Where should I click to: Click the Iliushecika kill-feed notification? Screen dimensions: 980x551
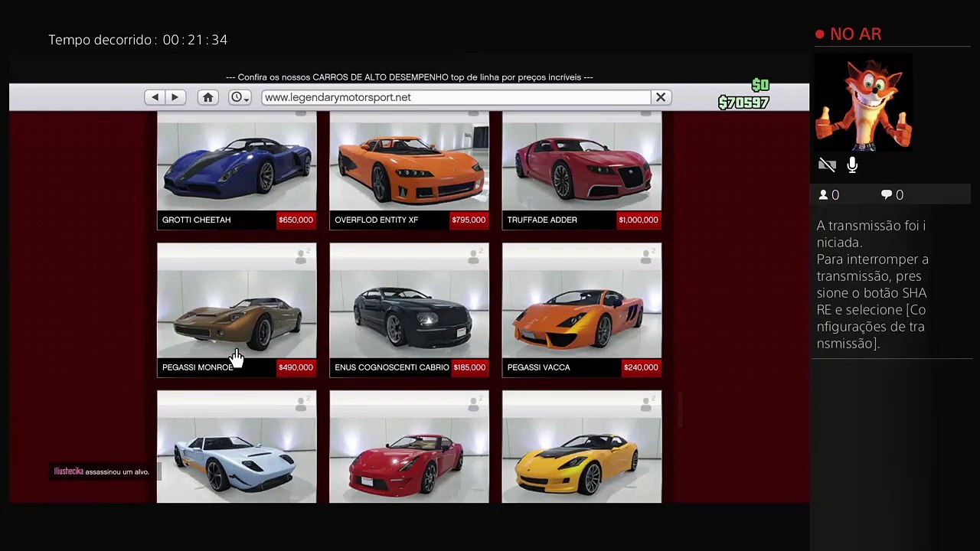pos(102,471)
